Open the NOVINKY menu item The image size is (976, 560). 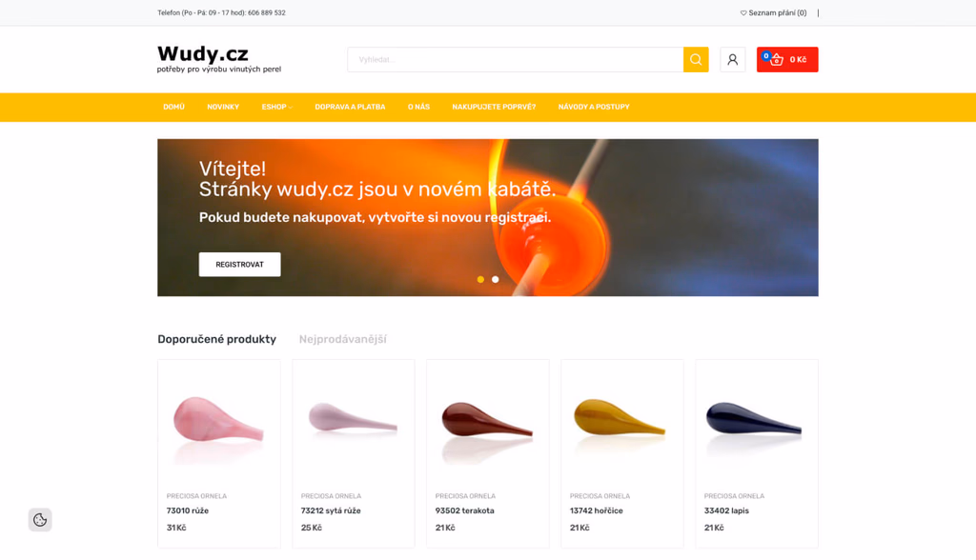tap(223, 107)
